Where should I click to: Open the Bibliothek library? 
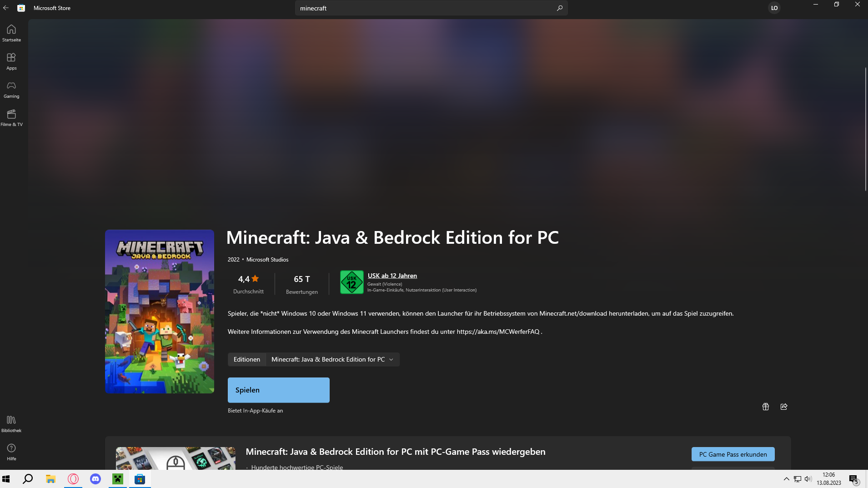point(11,424)
